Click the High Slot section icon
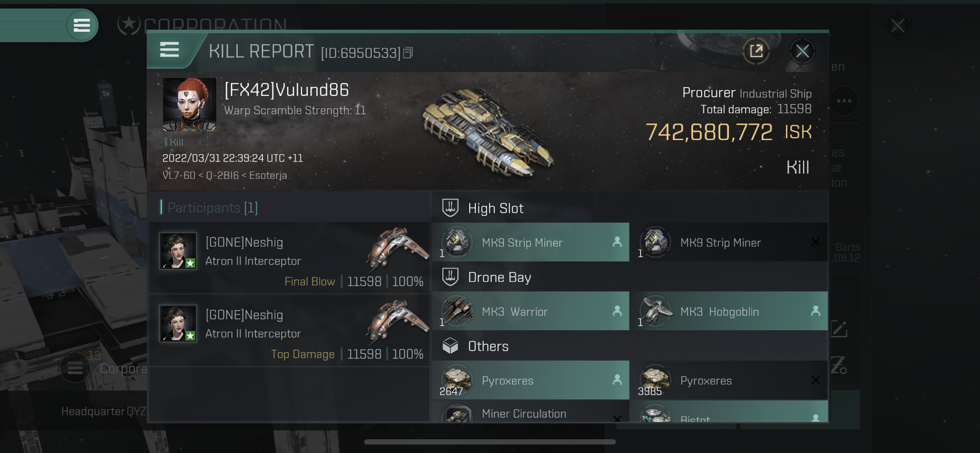Image resolution: width=980 pixels, height=453 pixels. (450, 208)
